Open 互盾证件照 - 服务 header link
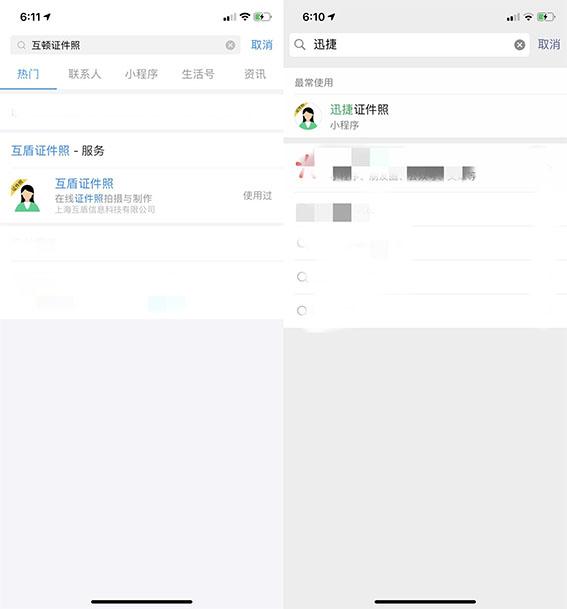This screenshot has width=567, height=609. 58,150
